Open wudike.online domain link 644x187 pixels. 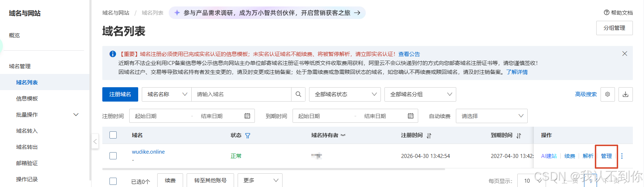pos(148,152)
